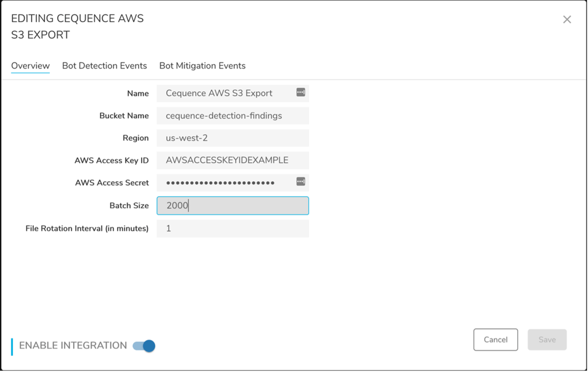
Task: Click the Cancel button
Action: [x=495, y=340]
